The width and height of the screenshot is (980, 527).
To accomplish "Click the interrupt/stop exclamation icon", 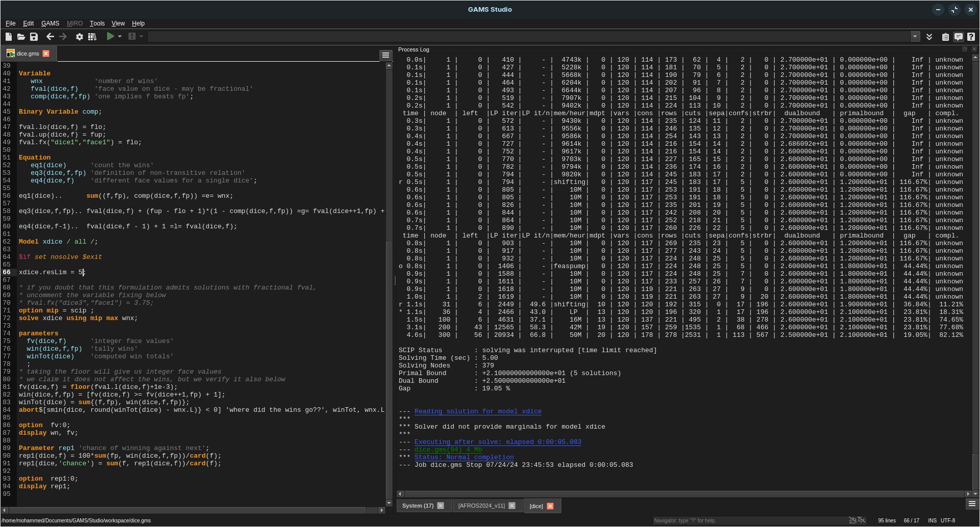I will coord(132,37).
